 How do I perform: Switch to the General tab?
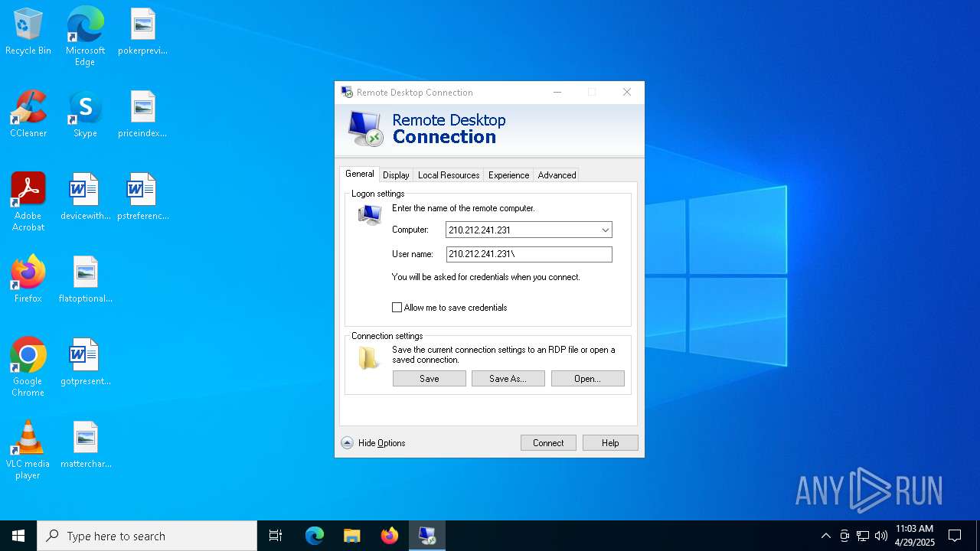coord(359,174)
